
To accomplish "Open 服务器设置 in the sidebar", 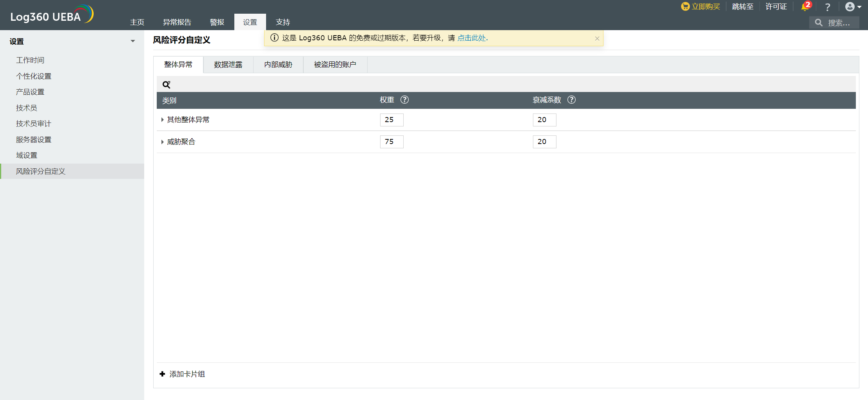I will 34,140.
